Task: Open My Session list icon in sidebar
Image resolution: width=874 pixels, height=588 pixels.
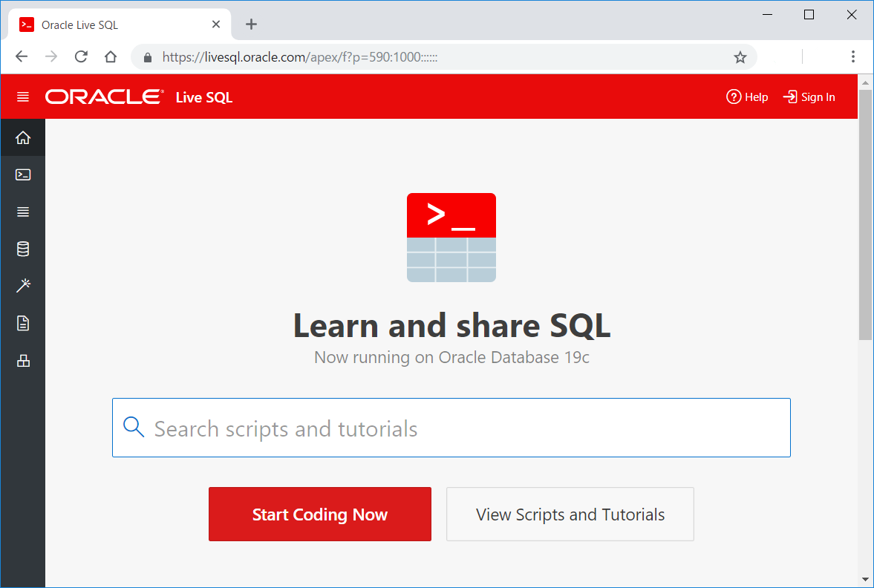Action: (22, 212)
